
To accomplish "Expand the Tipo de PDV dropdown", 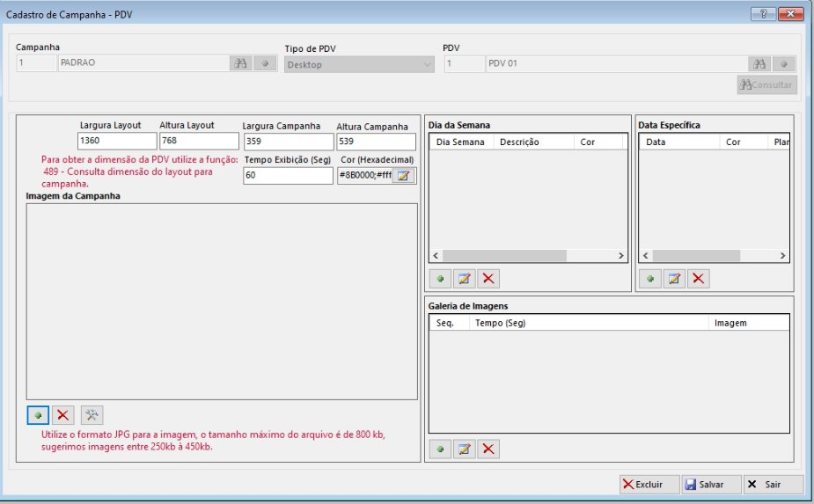I will [428, 64].
